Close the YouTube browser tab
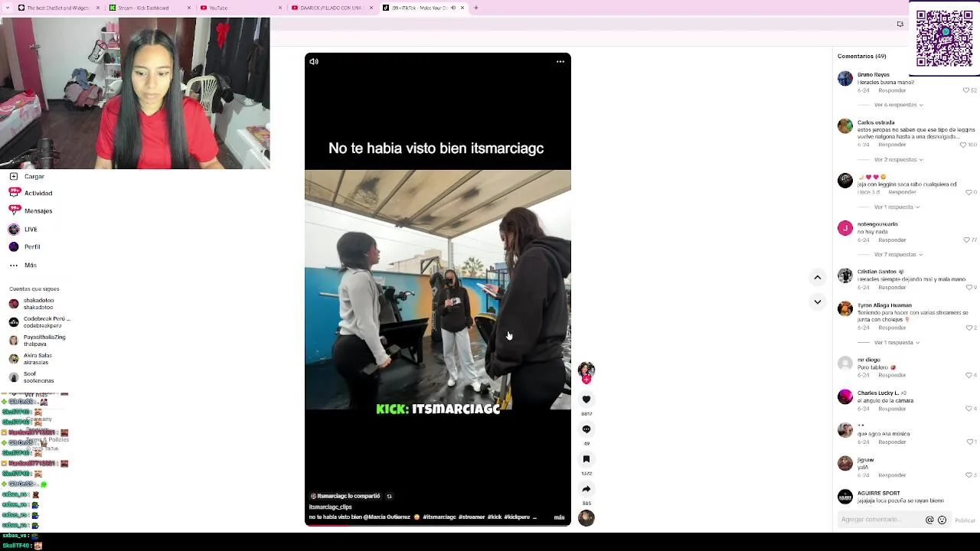This screenshot has height=551, width=980. point(280,8)
